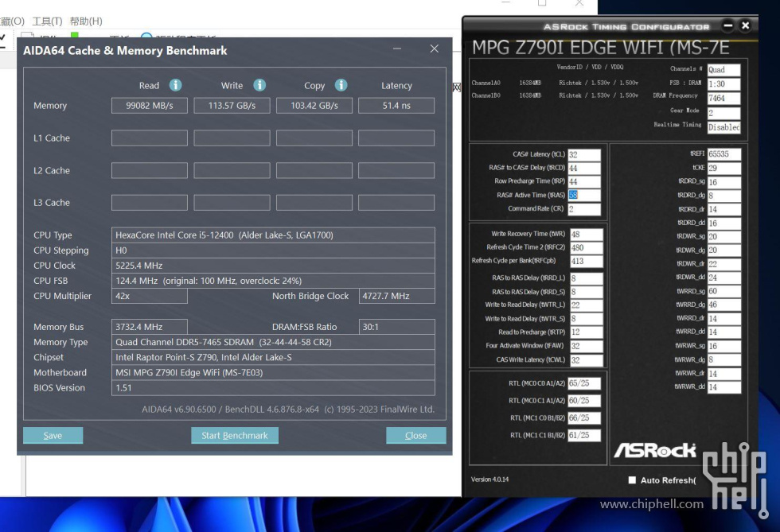Select the tWRWR_sg field

(724, 346)
